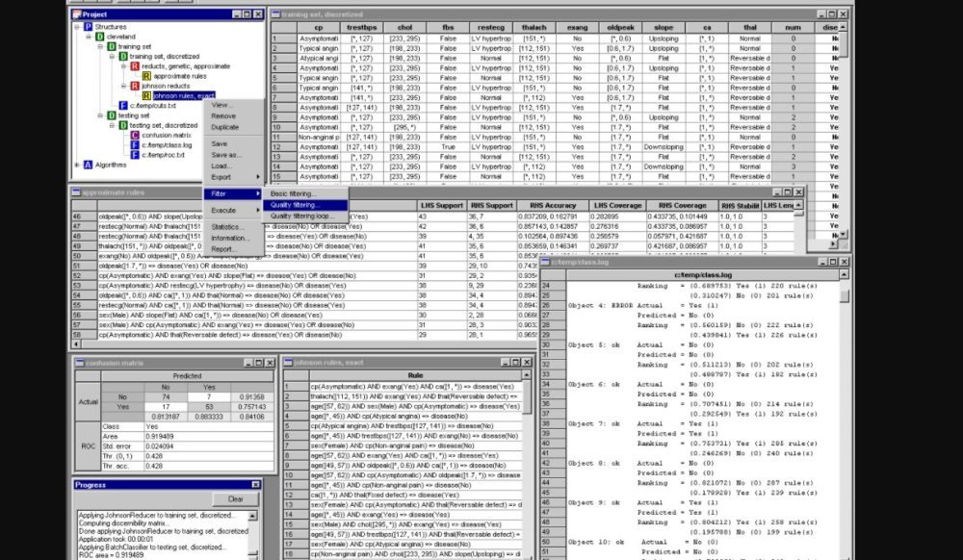963x560 pixels.
Task: Select c:/temp/class.log in the project tree
Action: pos(164,144)
